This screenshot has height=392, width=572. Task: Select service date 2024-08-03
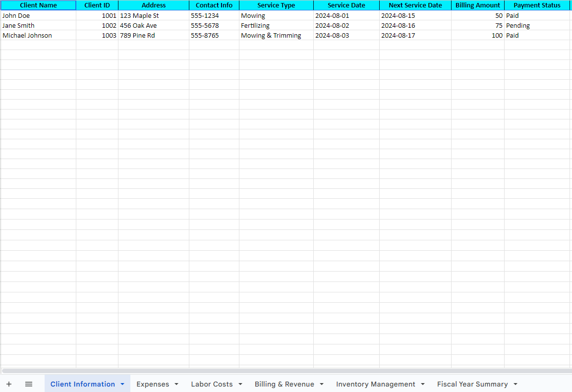[346, 35]
